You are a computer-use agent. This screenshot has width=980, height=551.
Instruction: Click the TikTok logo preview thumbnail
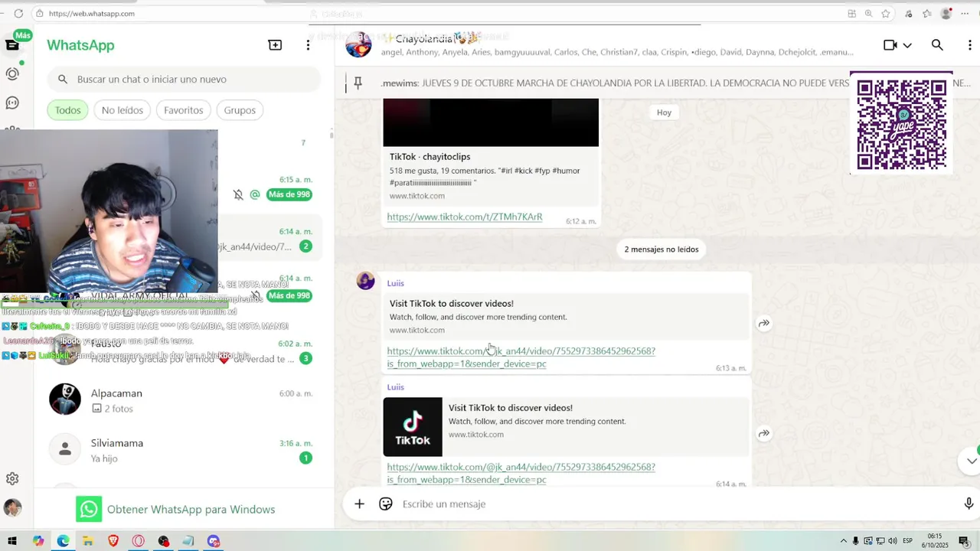413,426
